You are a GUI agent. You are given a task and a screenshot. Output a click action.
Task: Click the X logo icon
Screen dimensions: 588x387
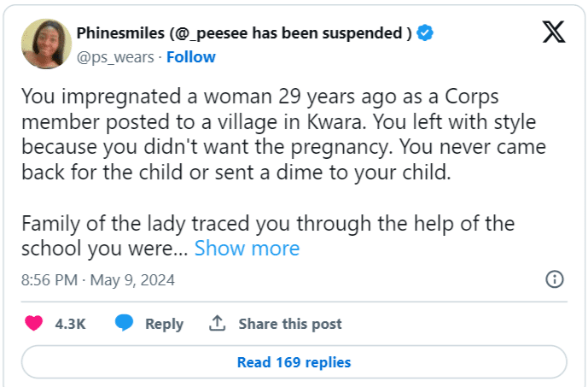coord(553,33)
